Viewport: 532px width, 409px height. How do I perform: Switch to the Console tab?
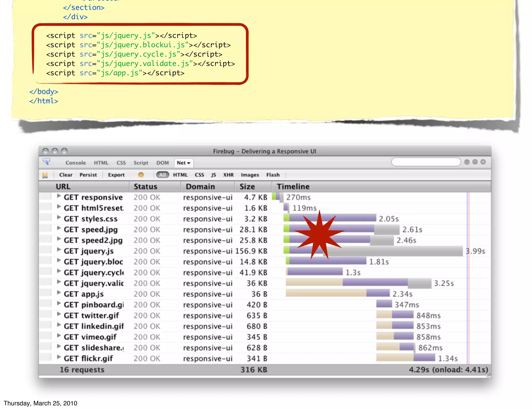(76, 163)
